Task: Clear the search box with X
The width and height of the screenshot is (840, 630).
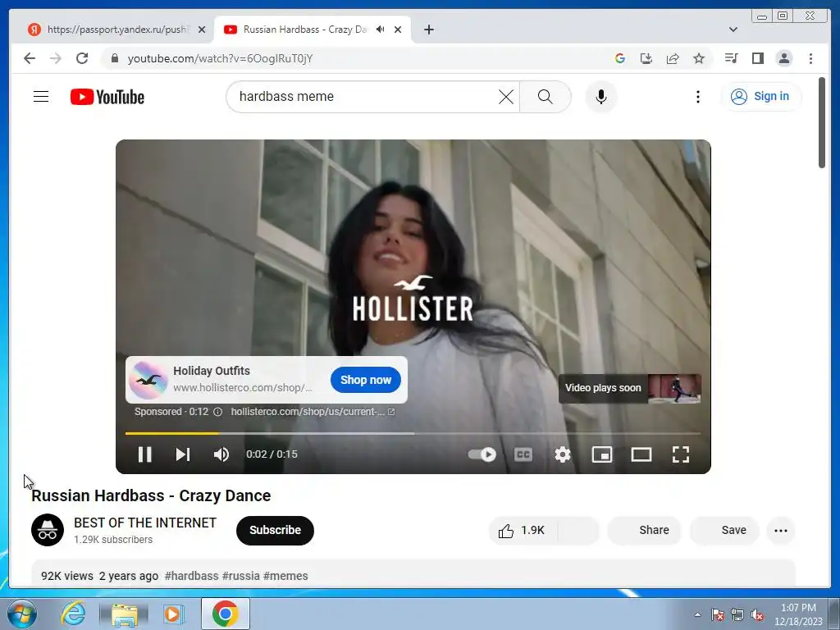Action: click(x=505, y=97)
